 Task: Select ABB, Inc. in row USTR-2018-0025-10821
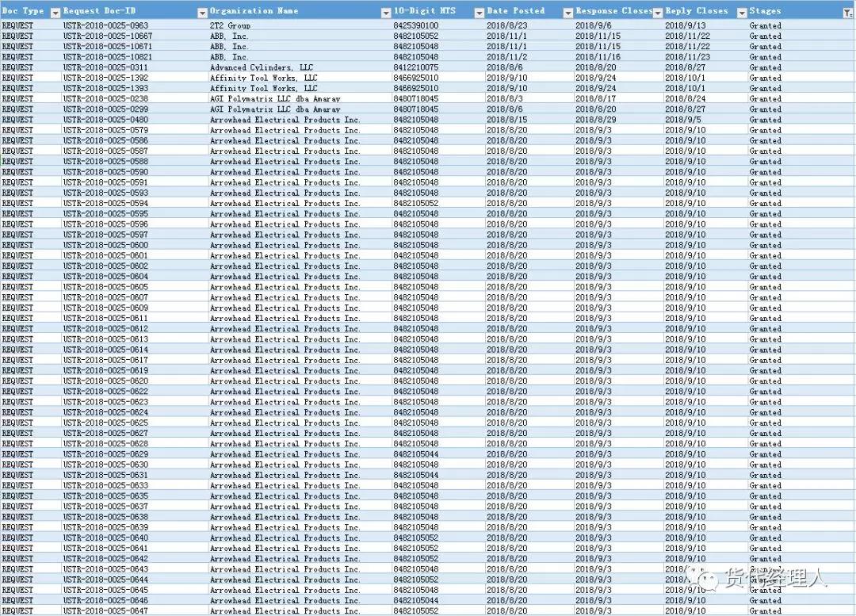coord(300,57)
